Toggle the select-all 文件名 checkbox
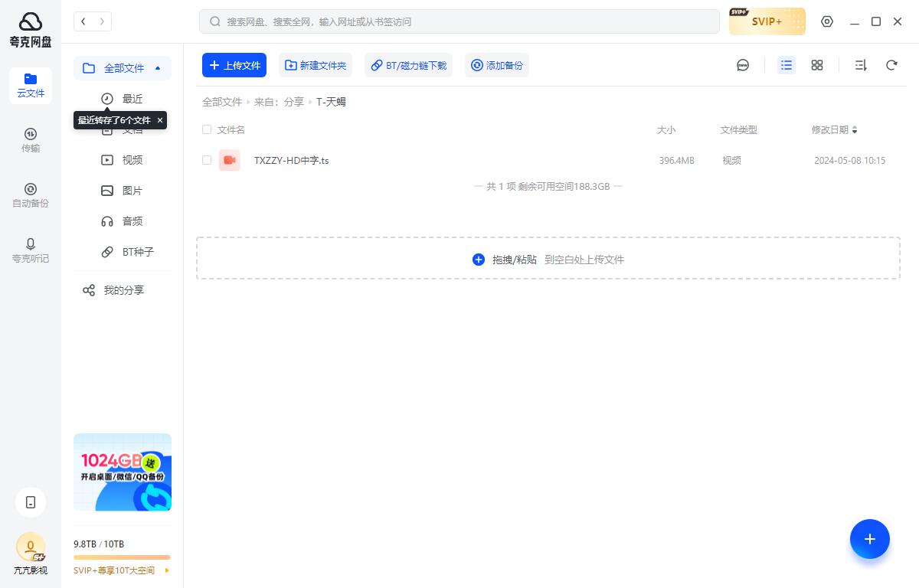The width and height of the screenshot is (919, 588). [x=207, y=129]
